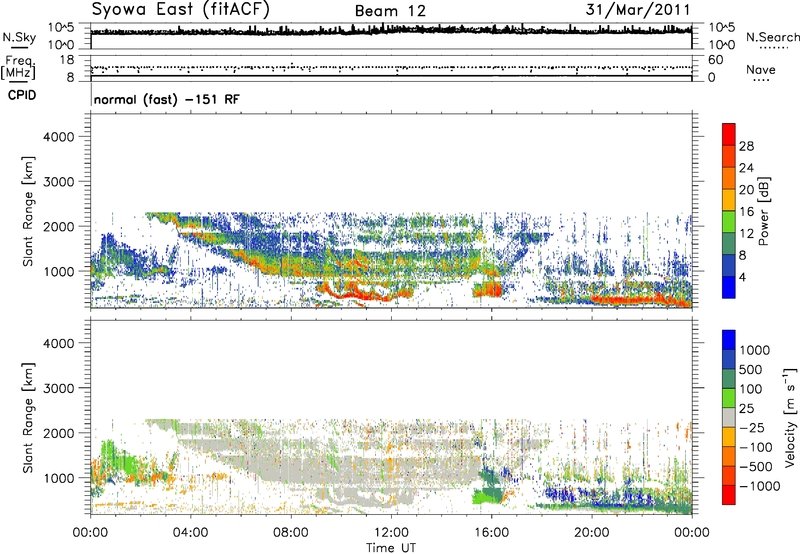The height and width of the screenshot is (554, 800).
Task: Pick the Velocity colour segment between 25 and 100
Action: 729,398
